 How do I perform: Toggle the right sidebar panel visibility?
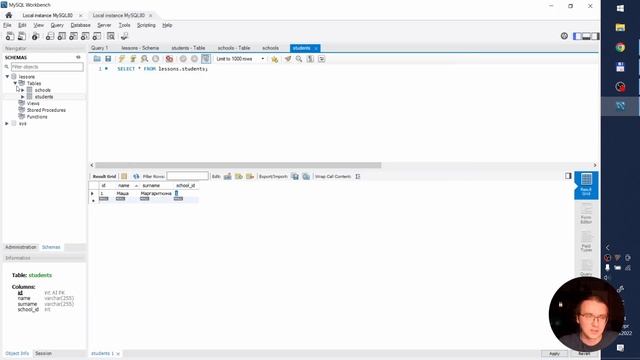tap(596, 36)
